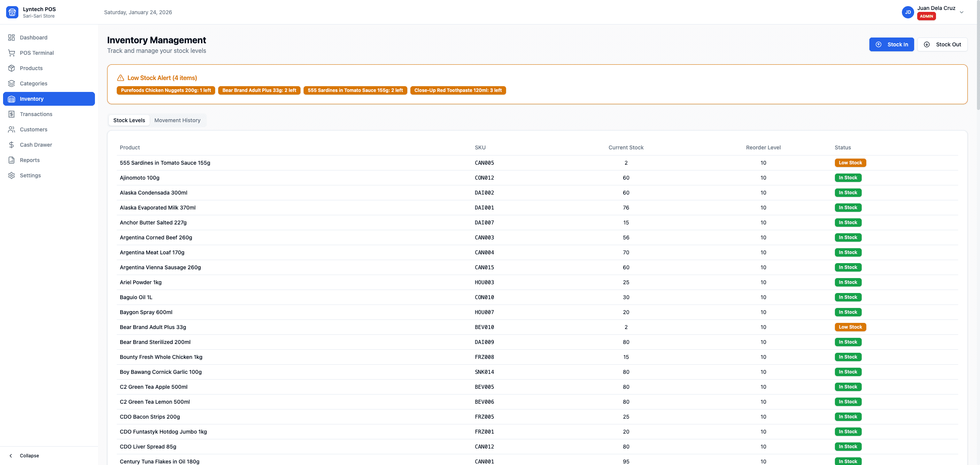
Task: Click C2 Green Tea Apple 500ml name
Action: [154, 387]
